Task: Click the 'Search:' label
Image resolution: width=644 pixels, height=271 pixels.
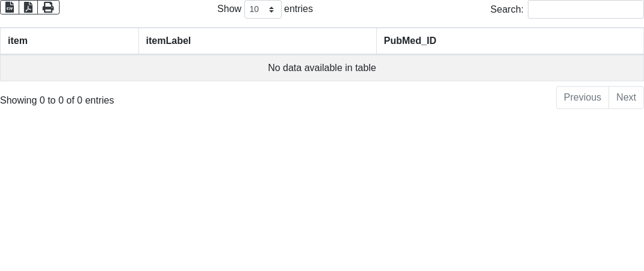Action: (507, 10)
